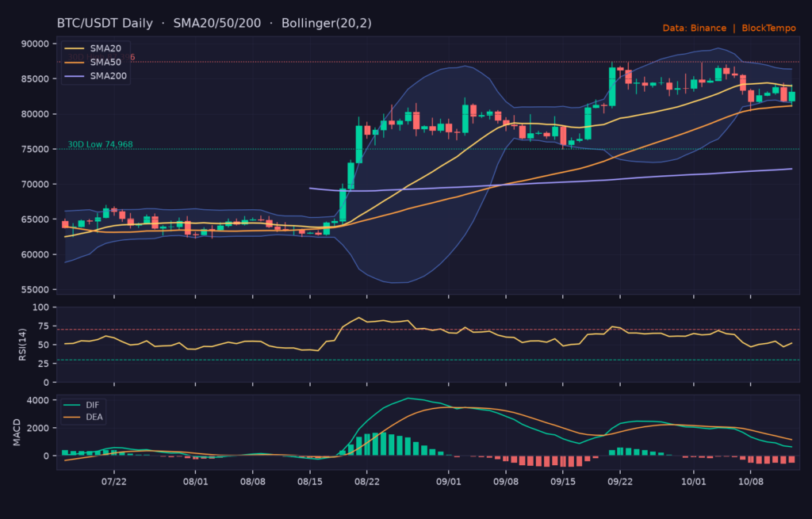Click the 09/15 date label
The height and width of the screenshot is (519, 812).
tap(563, 482)
